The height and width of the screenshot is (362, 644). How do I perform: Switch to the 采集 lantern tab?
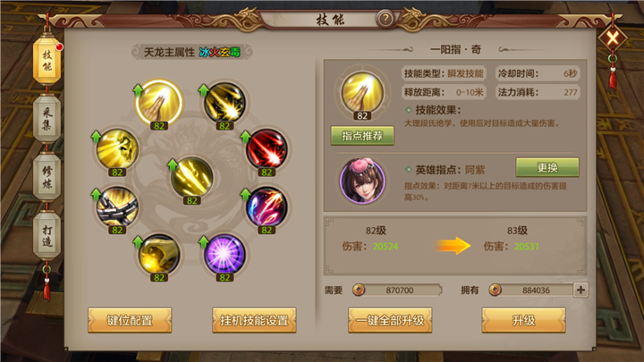[47, 119]
